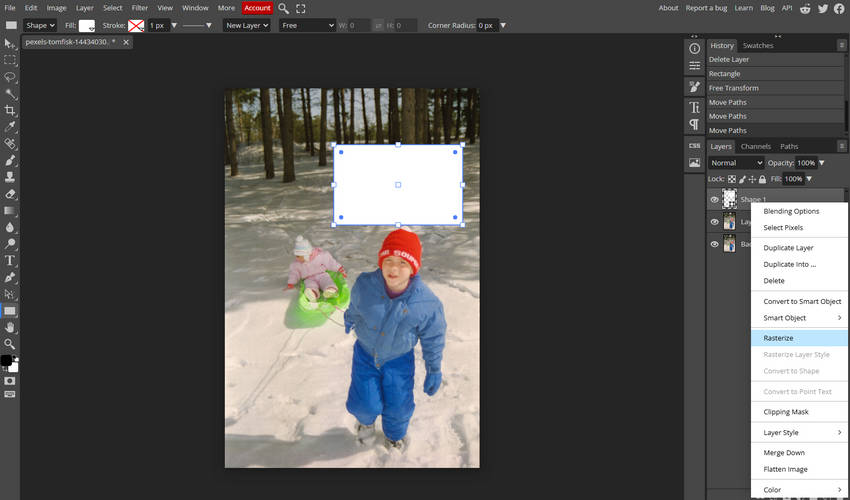The height and width of the screenshot is (500, 850).
Task: Open the Character panel icon
Action: point(694,107)
